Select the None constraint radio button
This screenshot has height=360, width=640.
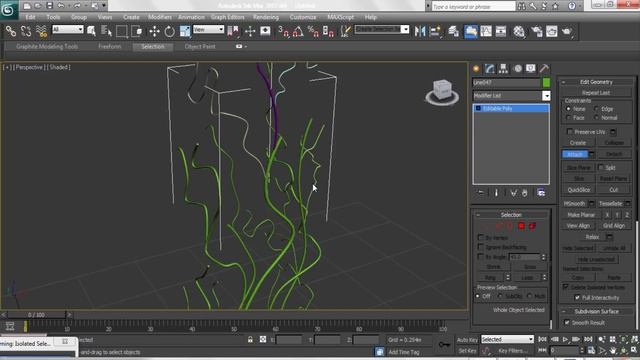tap(568, 109)
